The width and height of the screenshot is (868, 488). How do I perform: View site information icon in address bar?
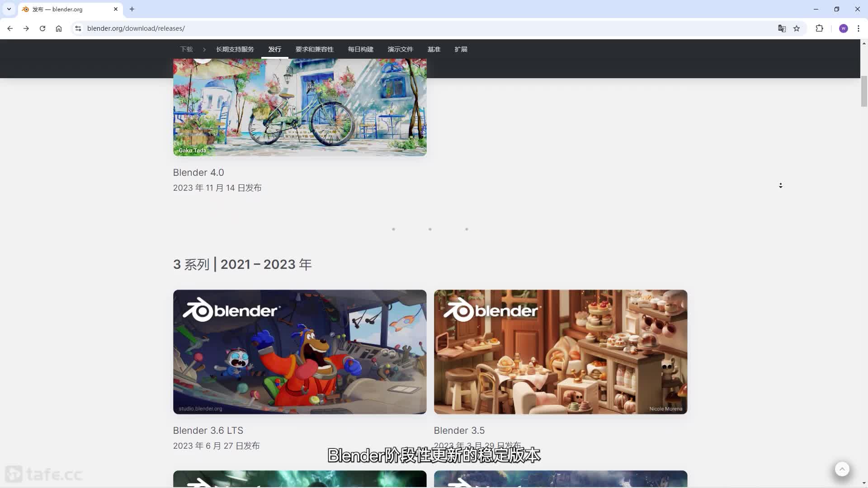click(x=78, y=28)
